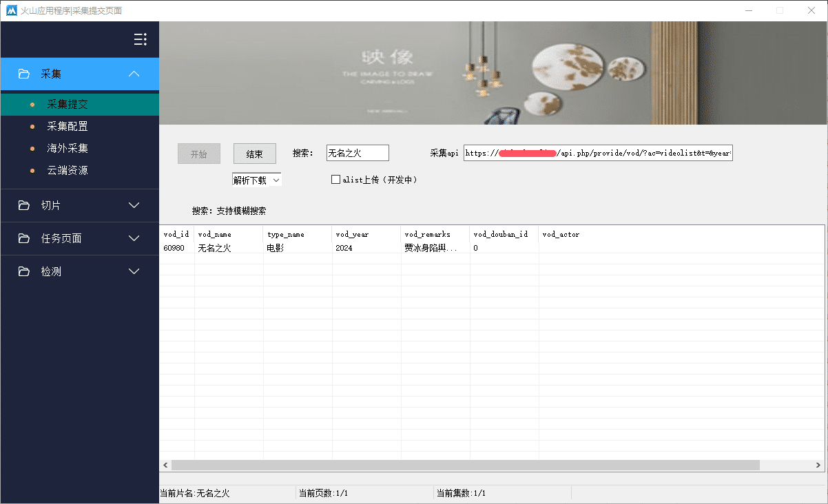
Task: Expand the 任务页面 sidebar section
Action: click(x=134, y=238)
